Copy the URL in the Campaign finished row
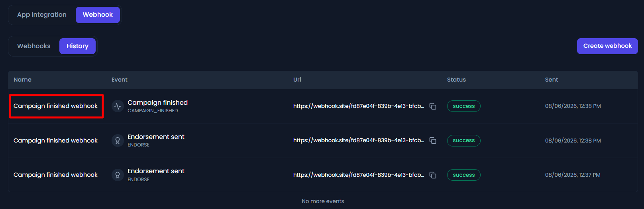 433,106
